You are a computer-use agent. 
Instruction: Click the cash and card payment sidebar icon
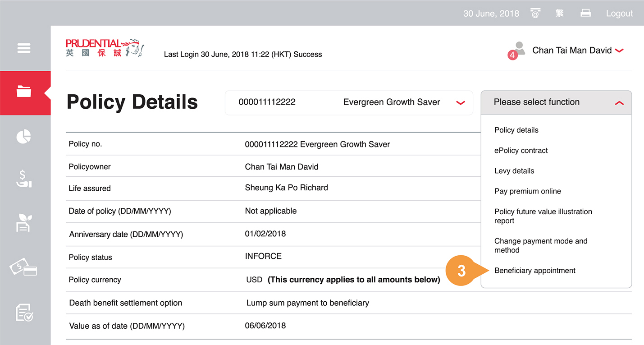[23, 267]
